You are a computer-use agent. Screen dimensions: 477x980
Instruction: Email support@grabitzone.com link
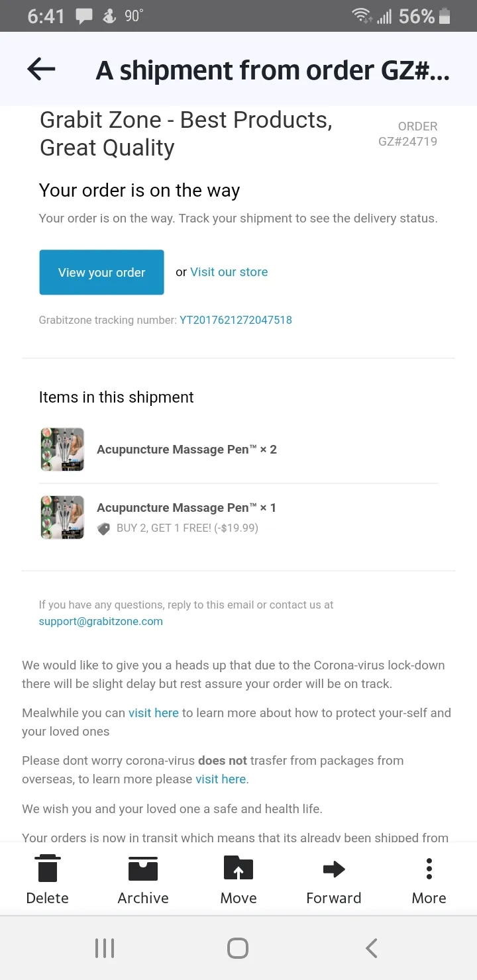tap(101, 621)
